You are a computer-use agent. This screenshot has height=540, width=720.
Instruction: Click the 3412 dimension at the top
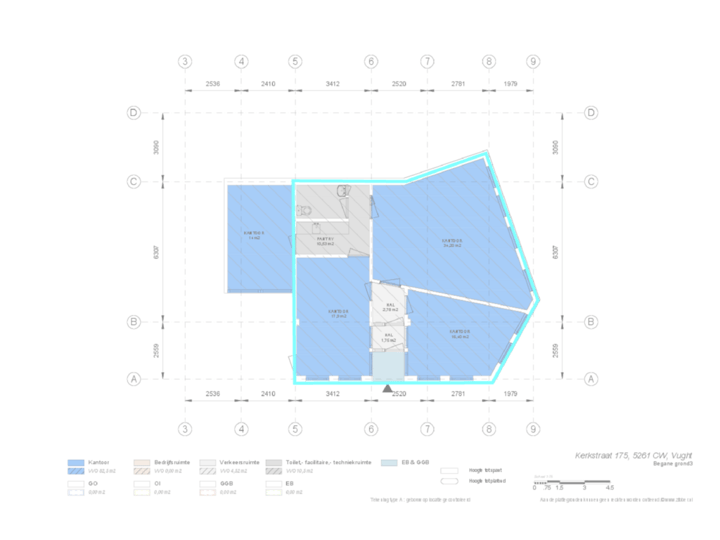332,85
